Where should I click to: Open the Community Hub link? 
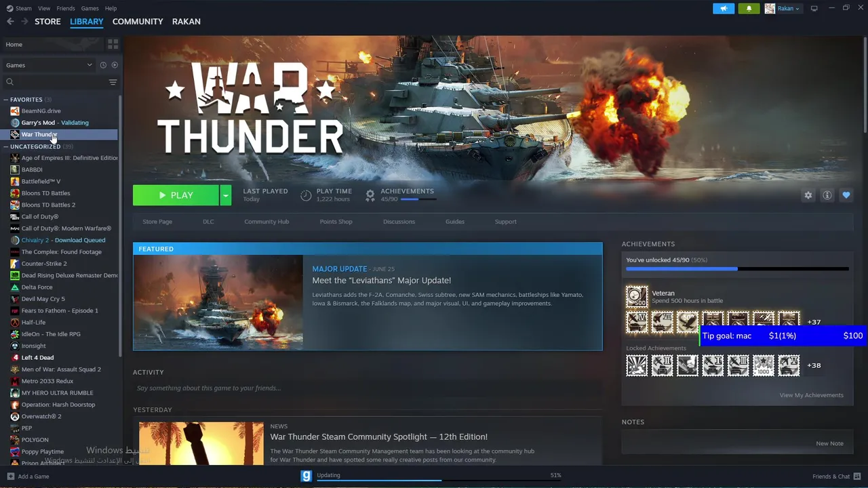click(x=267, y=222)
